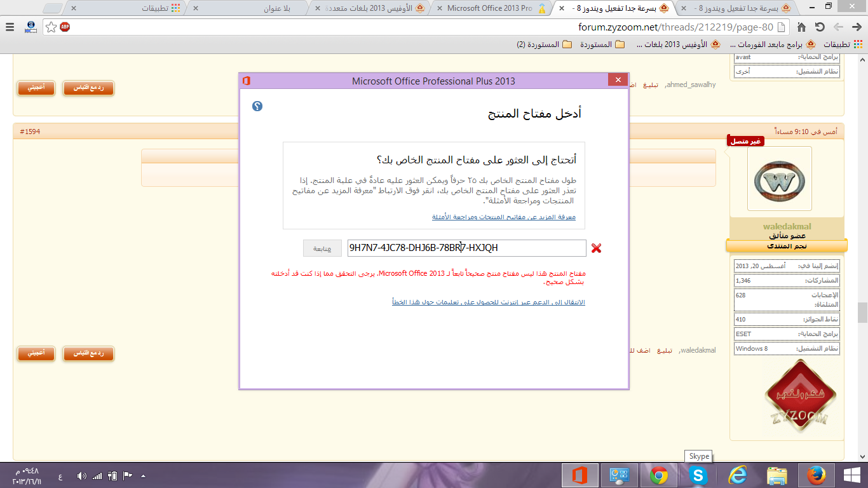Click the Arabic language indicator in tray
This screenshot has height=488, width=868.
coord(60,476)
